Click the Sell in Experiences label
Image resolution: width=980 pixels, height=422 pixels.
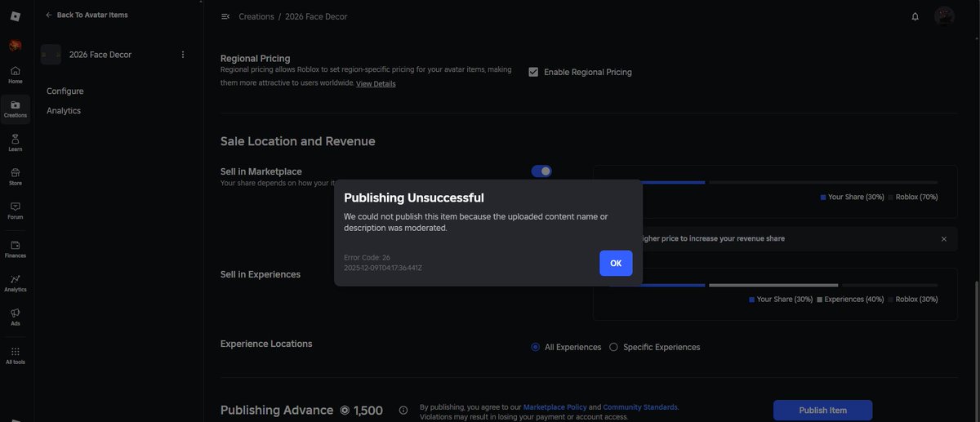coord(261,274)
